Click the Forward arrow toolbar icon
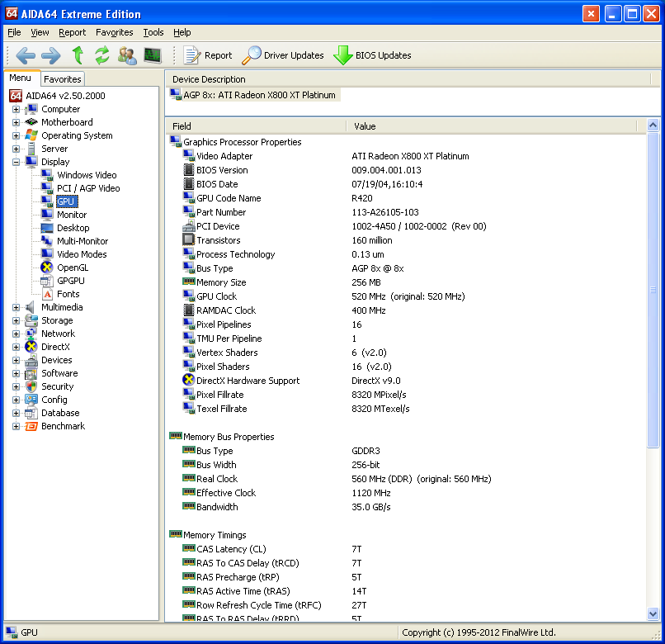 [x=51, y=55]
